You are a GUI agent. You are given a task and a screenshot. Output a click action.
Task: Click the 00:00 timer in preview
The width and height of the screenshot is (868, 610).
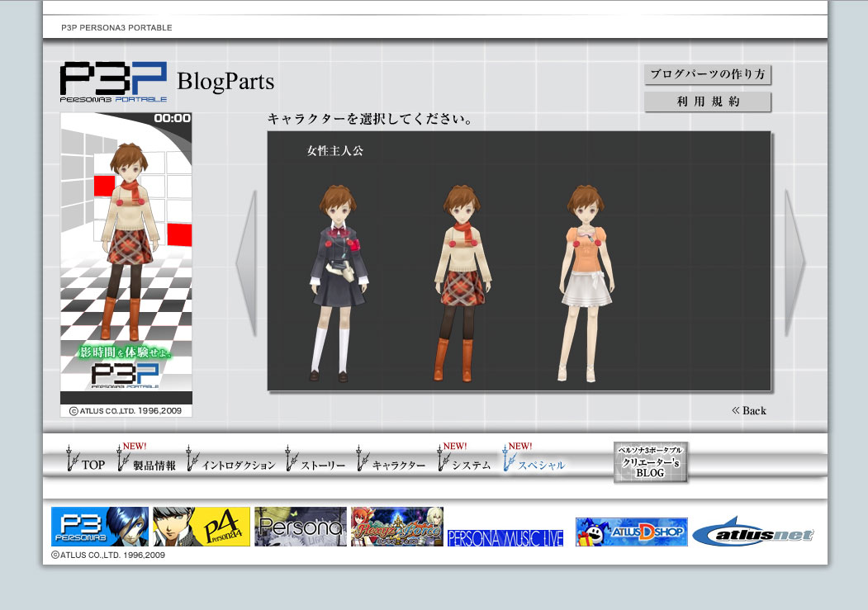click(x=172, y=118)
